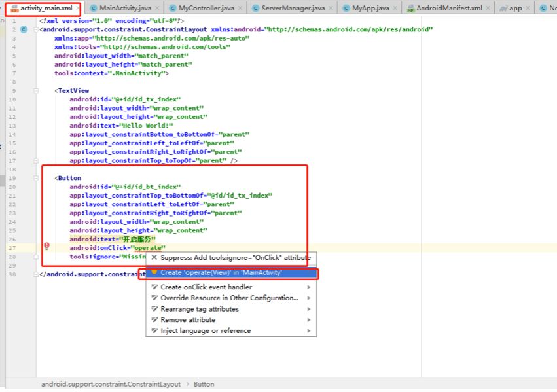
Task: Close the AndroidManifest.xml tab
Action: pyautogui.click(x=488, y=8)
